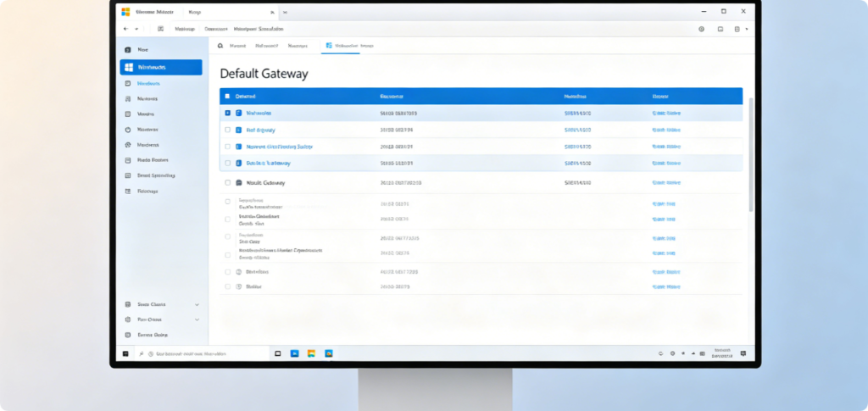Open the Task View icon on the taskbar
Viewport: 868px width, 411px height.
coord(278,353)
